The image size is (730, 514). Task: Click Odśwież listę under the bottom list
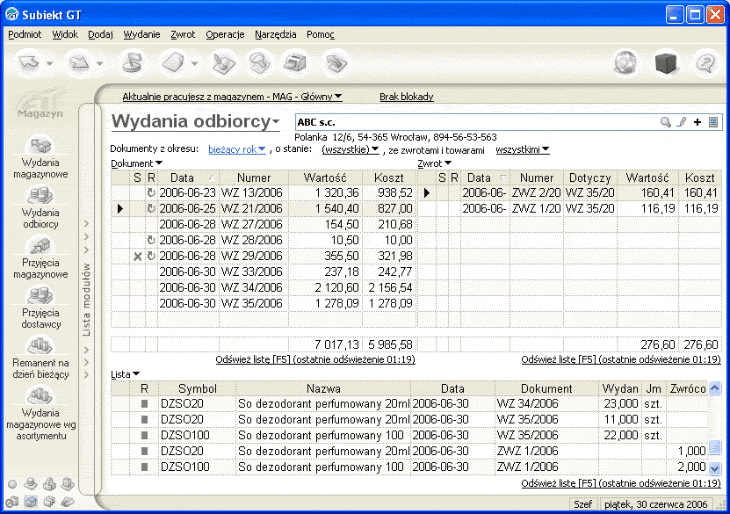[x=621, y=483]
